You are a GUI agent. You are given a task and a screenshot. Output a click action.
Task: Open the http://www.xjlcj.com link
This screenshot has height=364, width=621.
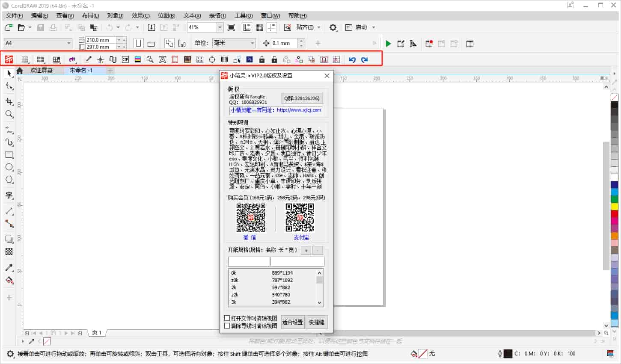click(299, 110)
